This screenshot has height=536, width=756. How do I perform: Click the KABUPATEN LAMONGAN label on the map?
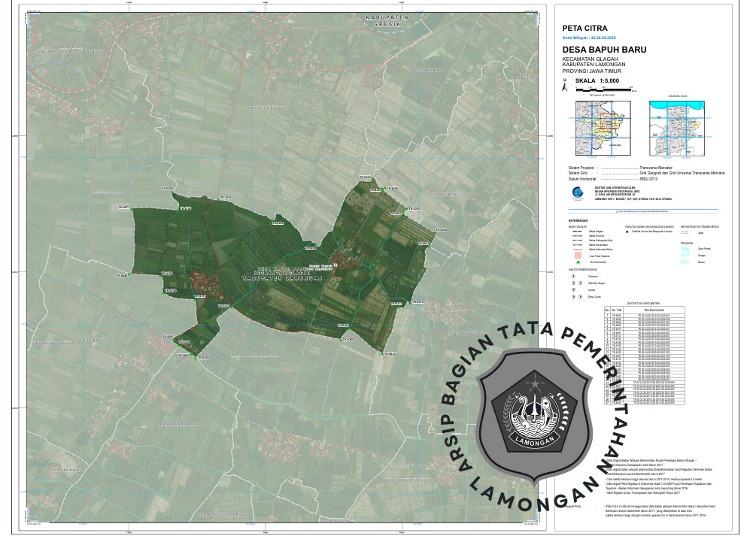(282, 277)
